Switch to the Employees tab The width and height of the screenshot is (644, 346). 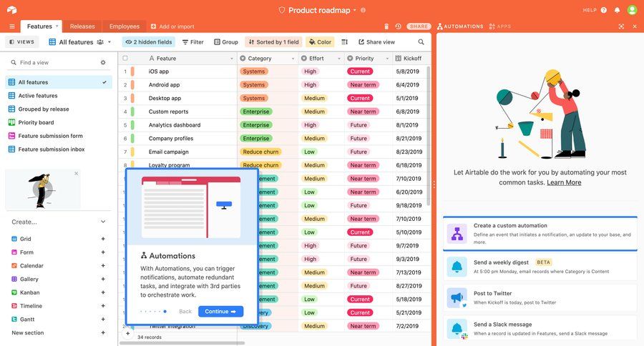[124, 26]
